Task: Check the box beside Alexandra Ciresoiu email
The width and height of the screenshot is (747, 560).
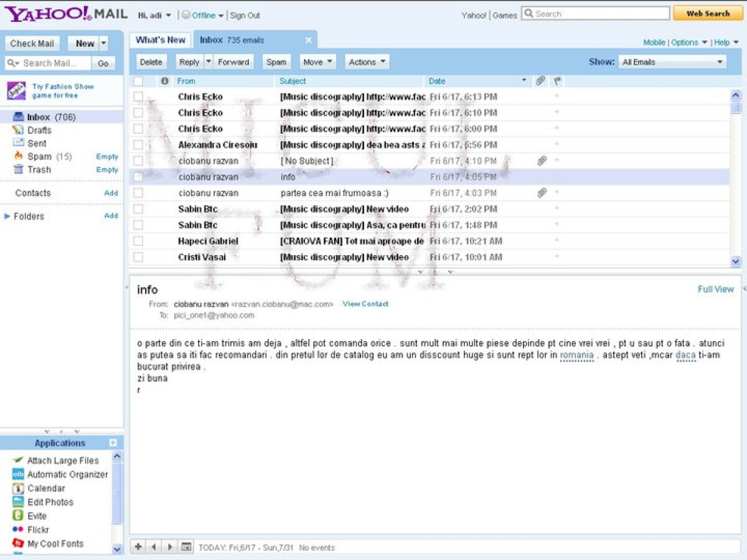Action: coord(138,144)
